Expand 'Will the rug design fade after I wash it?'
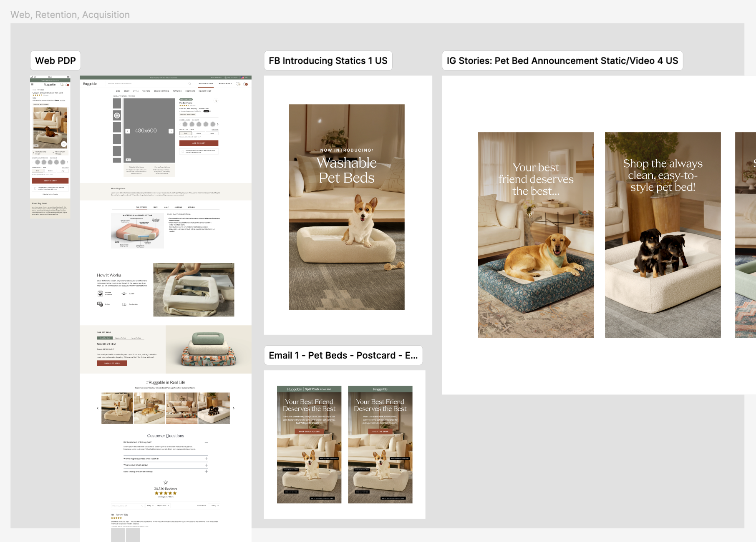This screenshot has height=542, width=756. tap(206, 459)
